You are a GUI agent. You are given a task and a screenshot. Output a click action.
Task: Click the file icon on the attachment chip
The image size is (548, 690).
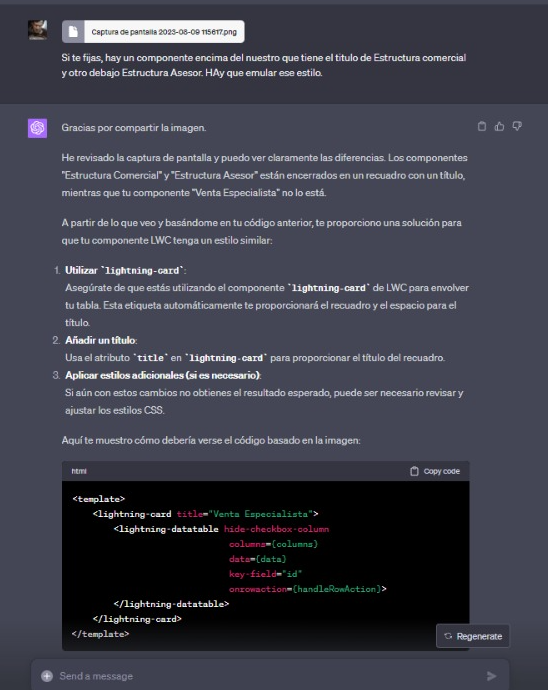point(73,32)
